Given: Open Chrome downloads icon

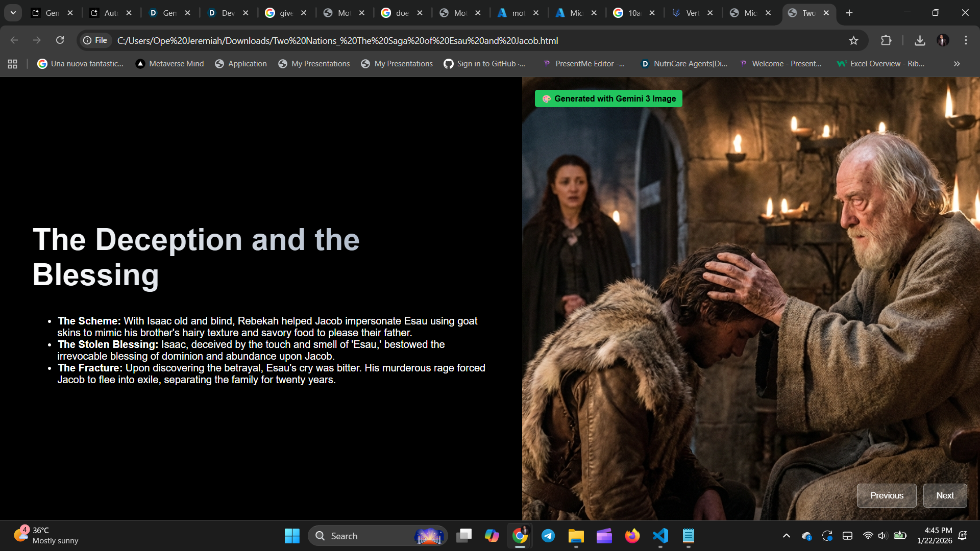Looking at the screenshot, I should pos(920,40).
